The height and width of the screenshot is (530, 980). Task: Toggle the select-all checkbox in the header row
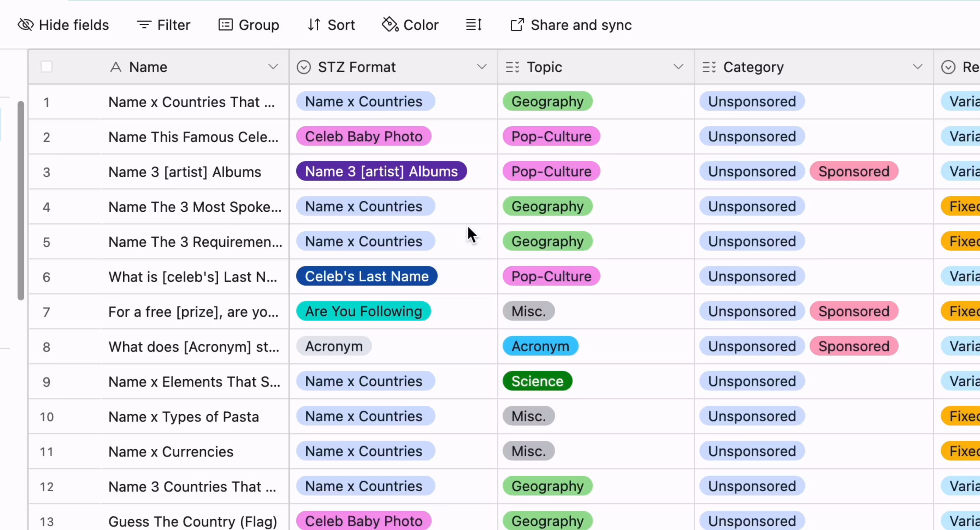pos(46,67)
